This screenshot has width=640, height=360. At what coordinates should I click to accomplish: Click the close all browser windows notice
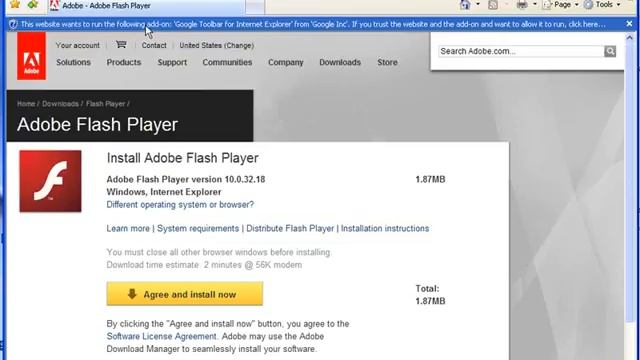click(x=219, y=252)
